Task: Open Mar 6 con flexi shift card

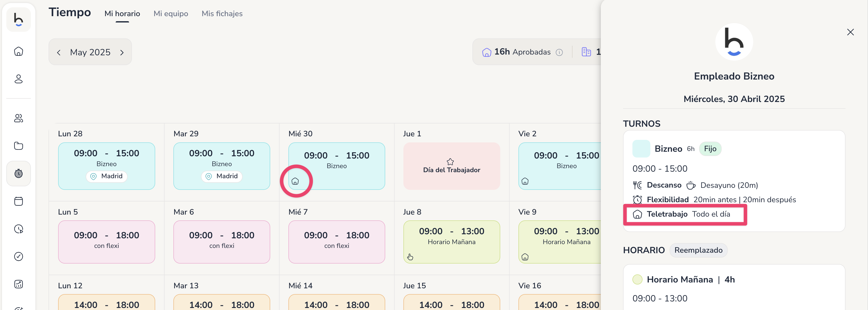Action: (222, 242)
